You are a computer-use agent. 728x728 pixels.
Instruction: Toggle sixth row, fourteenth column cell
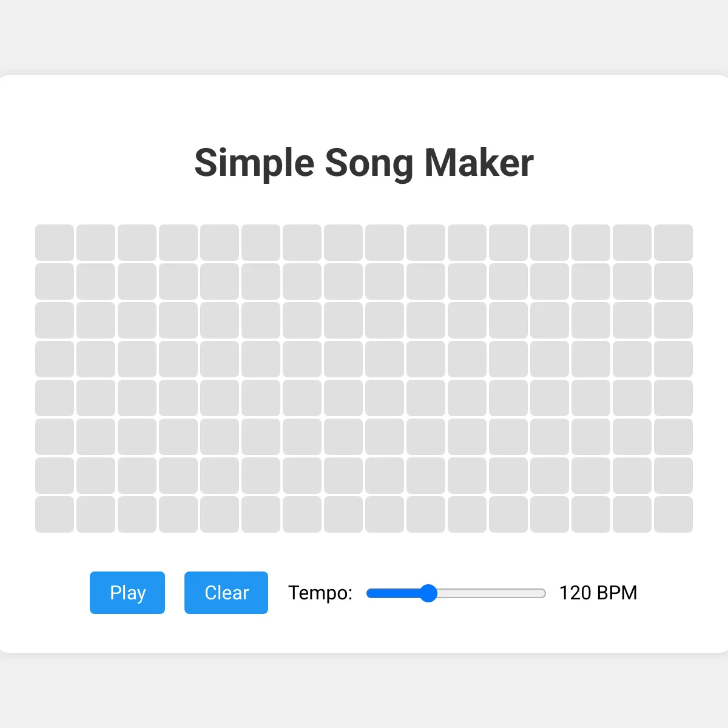(x=591, y=437)
